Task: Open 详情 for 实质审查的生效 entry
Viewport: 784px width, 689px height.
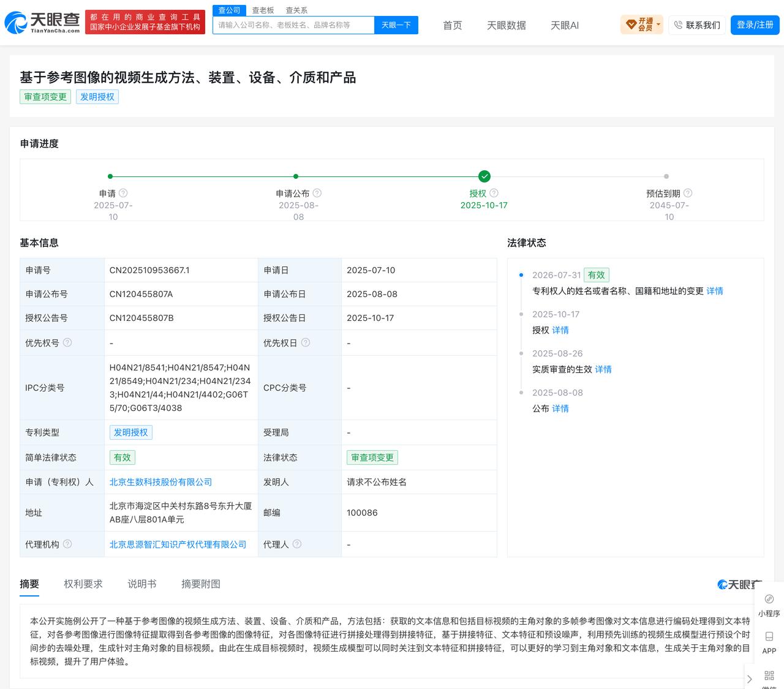Action: [x=603, y=369]
